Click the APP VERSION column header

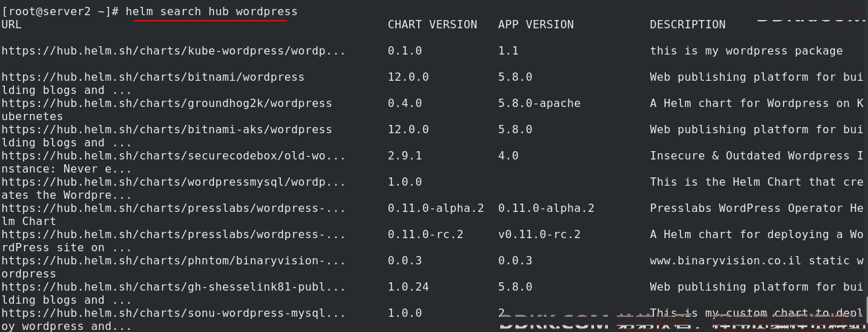coord(536,24)
